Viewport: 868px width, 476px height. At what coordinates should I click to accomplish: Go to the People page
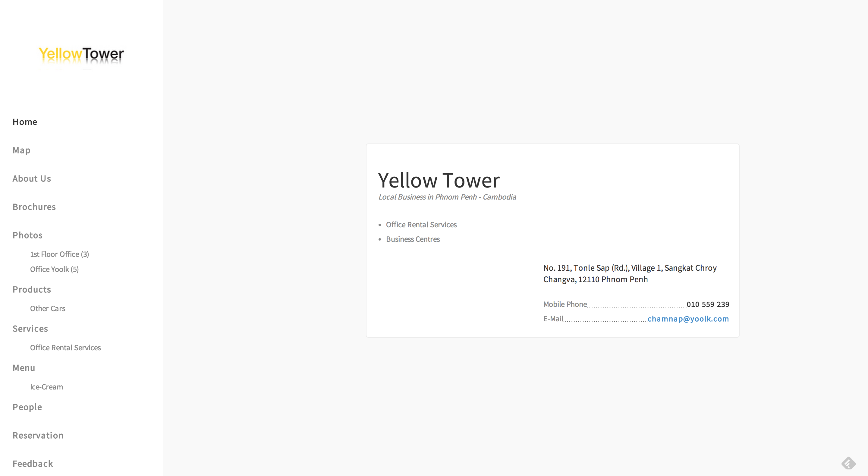[x=27, y=407]
